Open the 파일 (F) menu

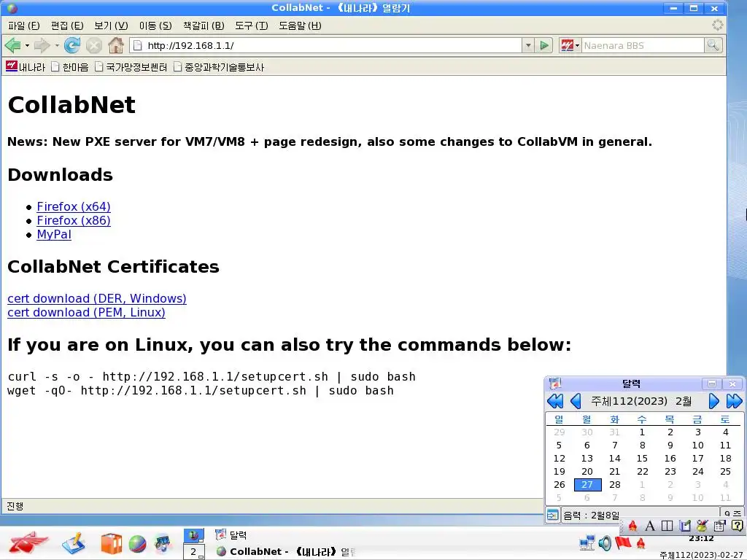[x=24, y=26]
